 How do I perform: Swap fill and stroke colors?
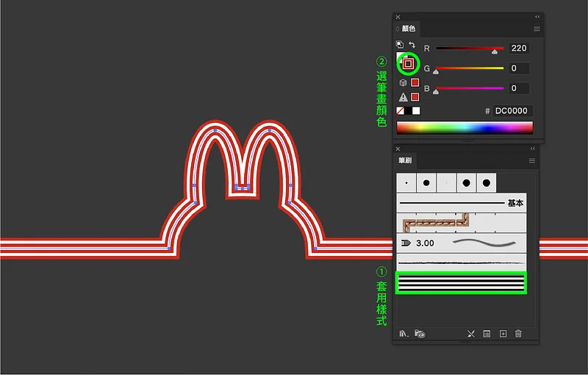[x=412, y=45]
